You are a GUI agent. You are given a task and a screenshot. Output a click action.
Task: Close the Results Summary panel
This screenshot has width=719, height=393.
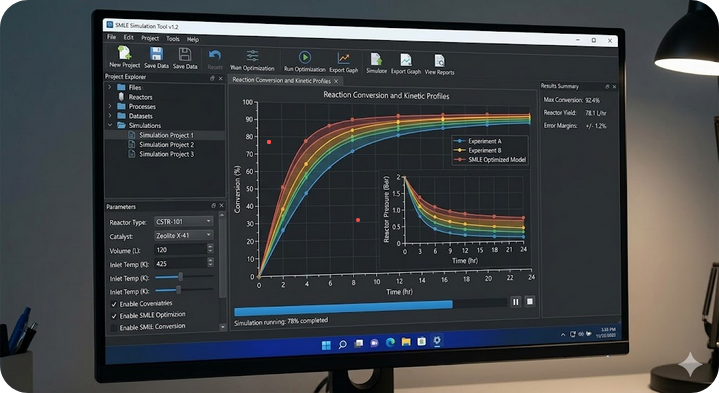[614, 86]
